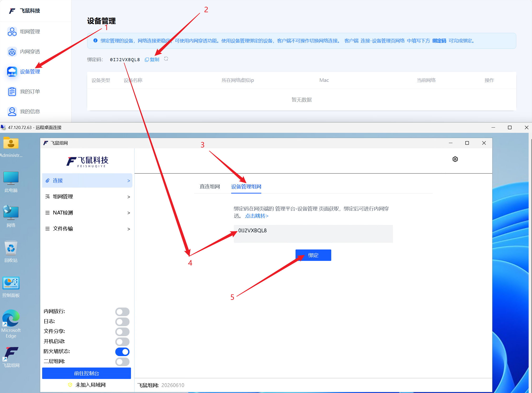532x393 pixels.
Task: Click into the binding code input field
Action: tap(313, 234)
